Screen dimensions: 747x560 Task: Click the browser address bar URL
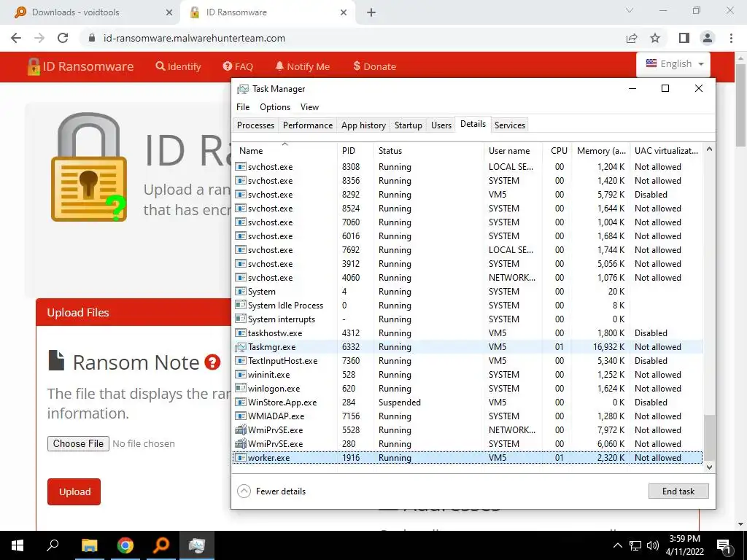(x=194, y=38)
